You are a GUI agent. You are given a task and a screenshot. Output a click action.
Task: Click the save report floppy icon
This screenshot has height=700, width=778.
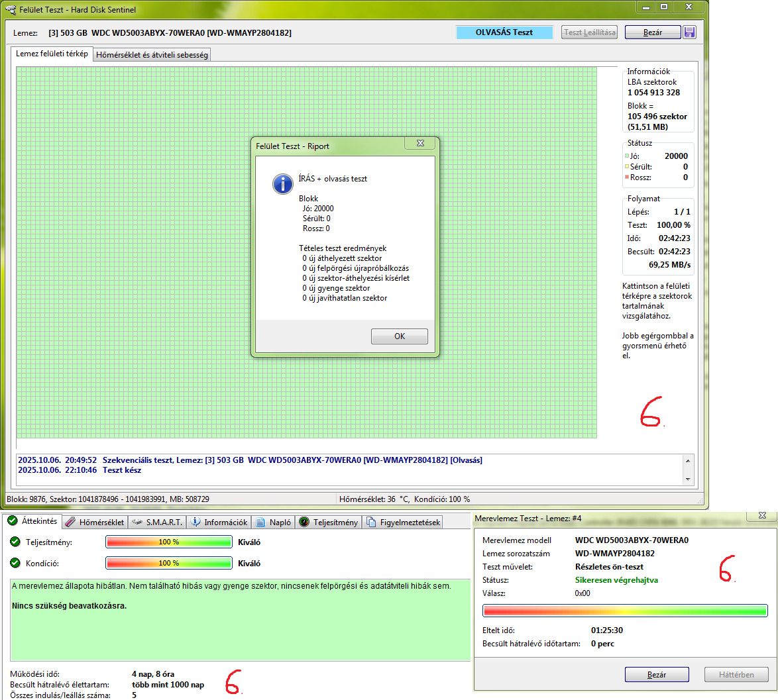[689, 32]
